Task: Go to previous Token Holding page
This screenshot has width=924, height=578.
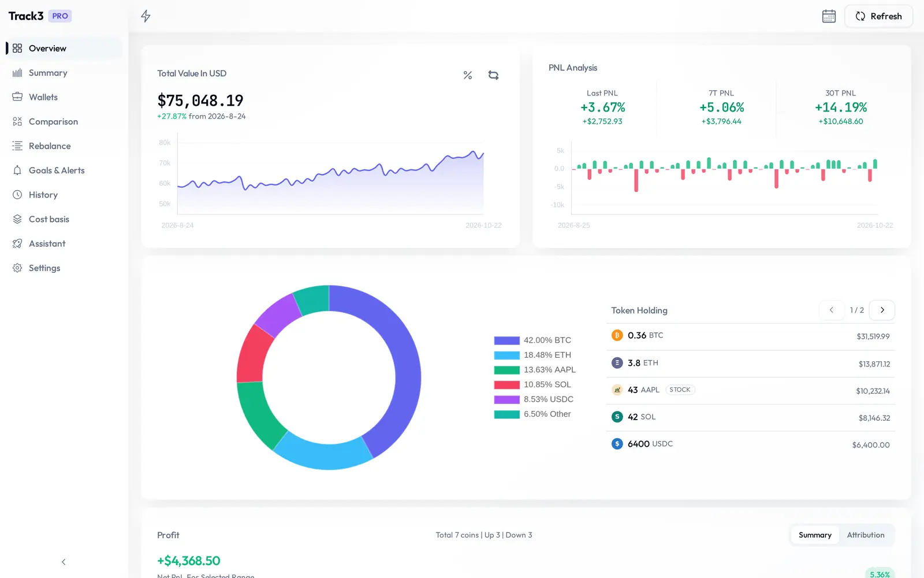Action: tap(832, 310)
